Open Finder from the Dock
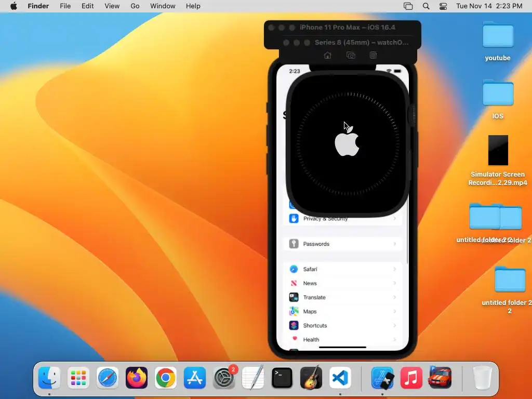Viewport: 532px width, 399px height. [x=49, y=378]
